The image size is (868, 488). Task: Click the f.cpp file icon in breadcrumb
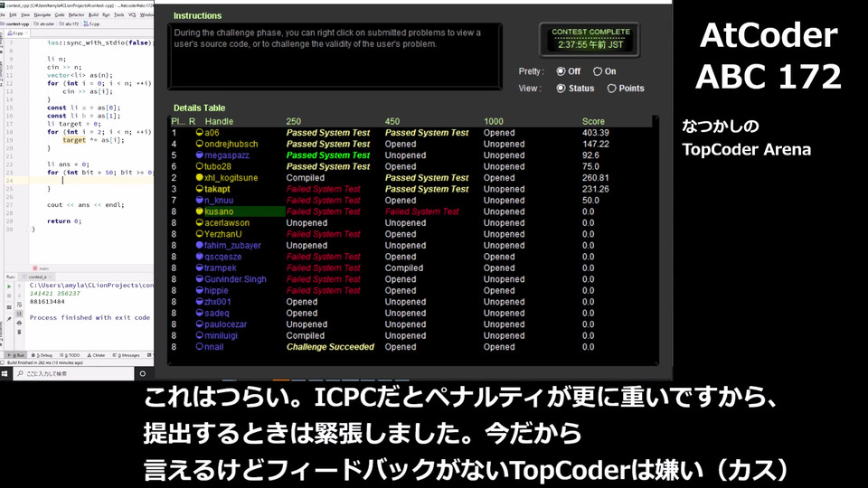[86, 23]
